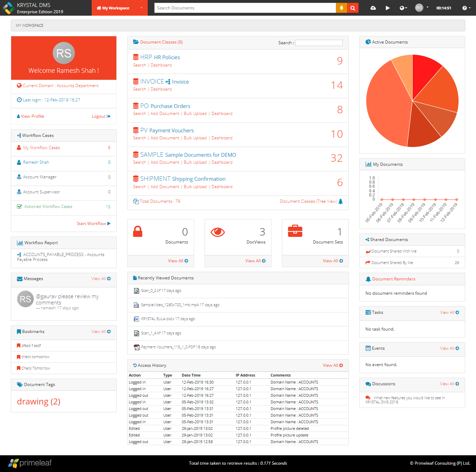The height and width of the screenshot is (472, 476).
Task: Open Dashboard for PO Purchase Orders
Action: click(x=222, y=114)
